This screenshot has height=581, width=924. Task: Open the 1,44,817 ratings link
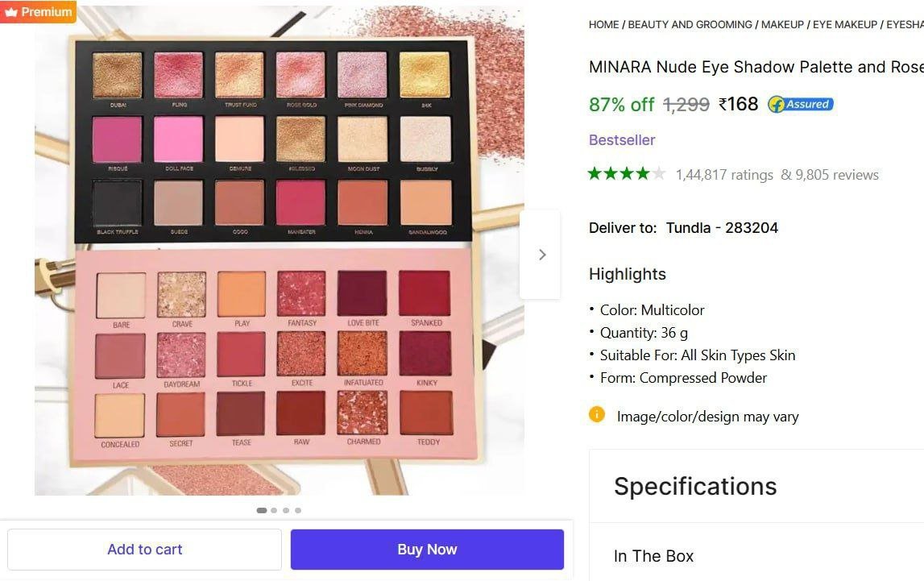click(724, 174)
